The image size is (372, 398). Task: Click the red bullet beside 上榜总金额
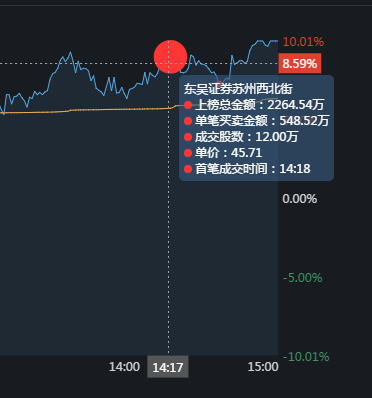click(x=188, y=105)
